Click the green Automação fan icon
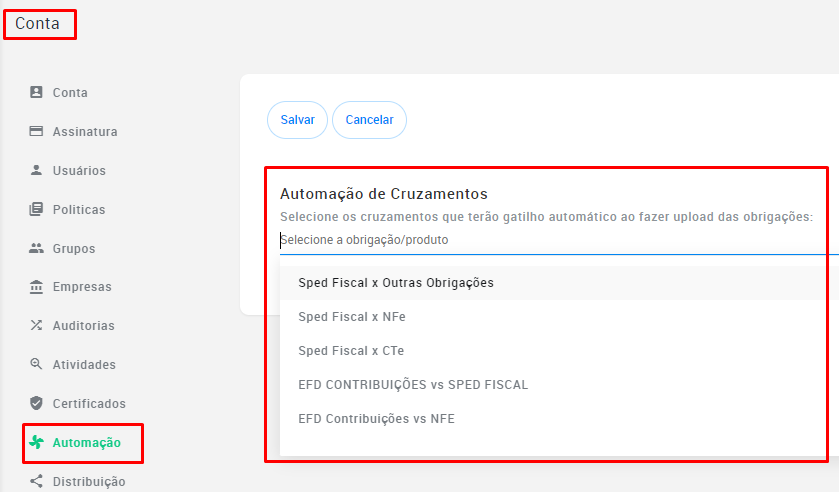 click(x=36, y=442)
